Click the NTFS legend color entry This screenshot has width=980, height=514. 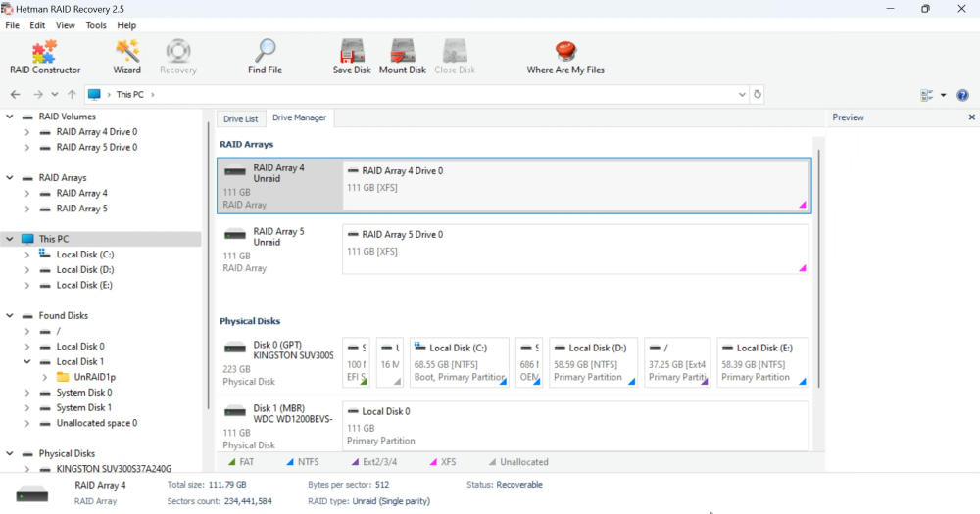pyautogui.click(x=303, y=462)
